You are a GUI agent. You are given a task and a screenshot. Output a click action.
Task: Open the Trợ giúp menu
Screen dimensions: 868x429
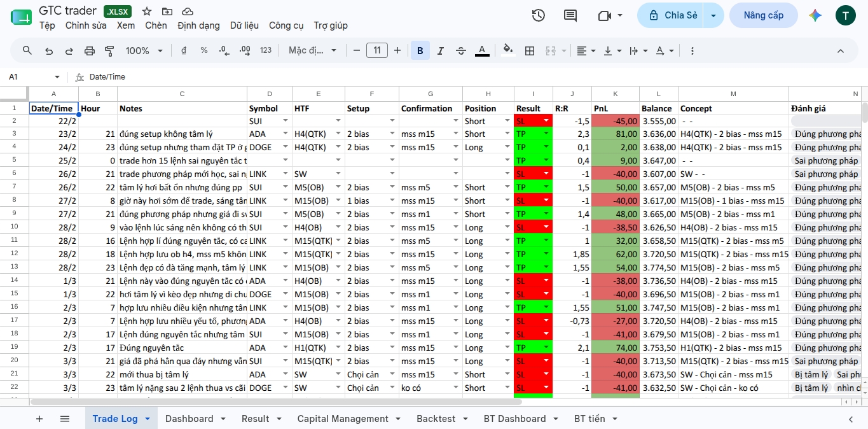coord(331,25)
